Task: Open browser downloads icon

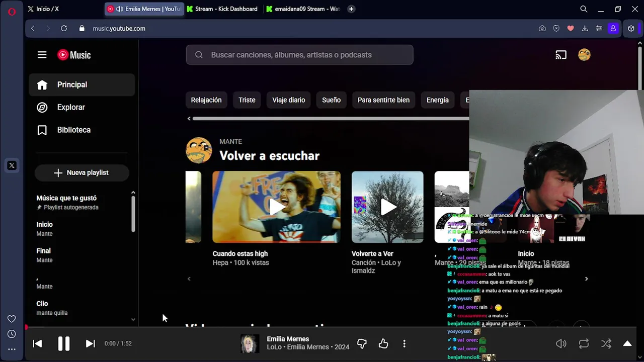Action: (585, 29)
